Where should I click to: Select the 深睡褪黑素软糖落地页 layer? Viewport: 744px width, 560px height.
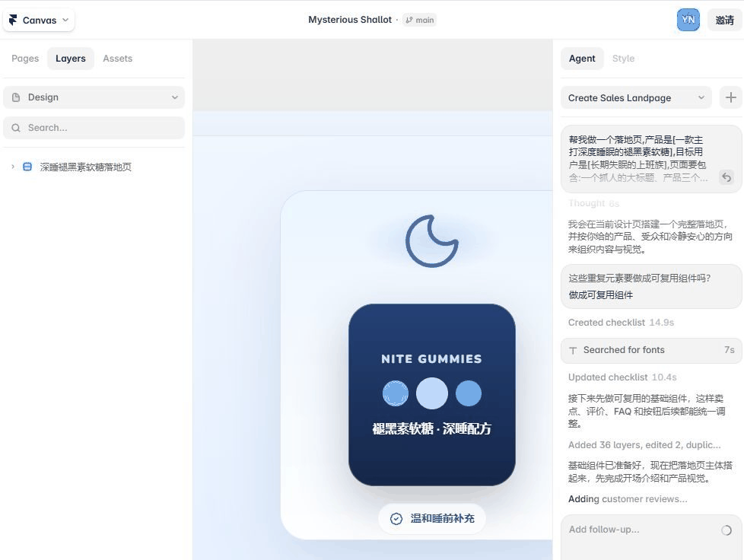[85, 167]
